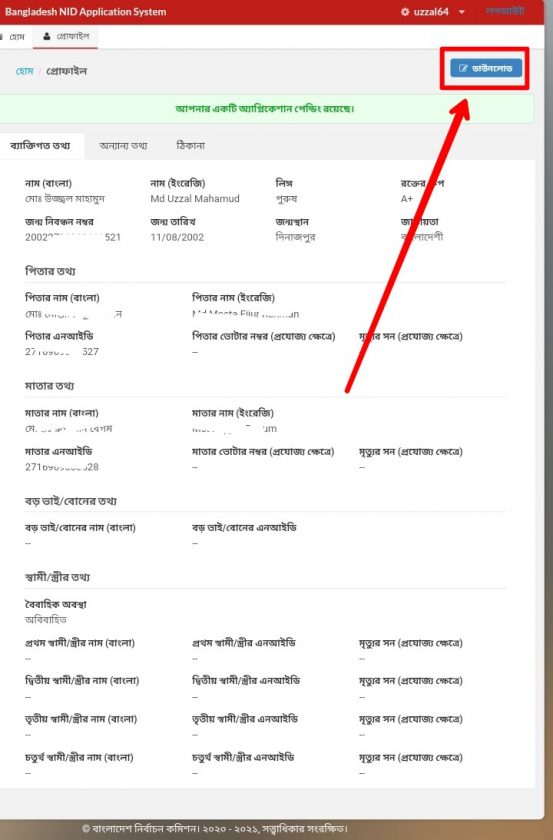Click the Bangladesh NID Application System title

click(86, 12)
